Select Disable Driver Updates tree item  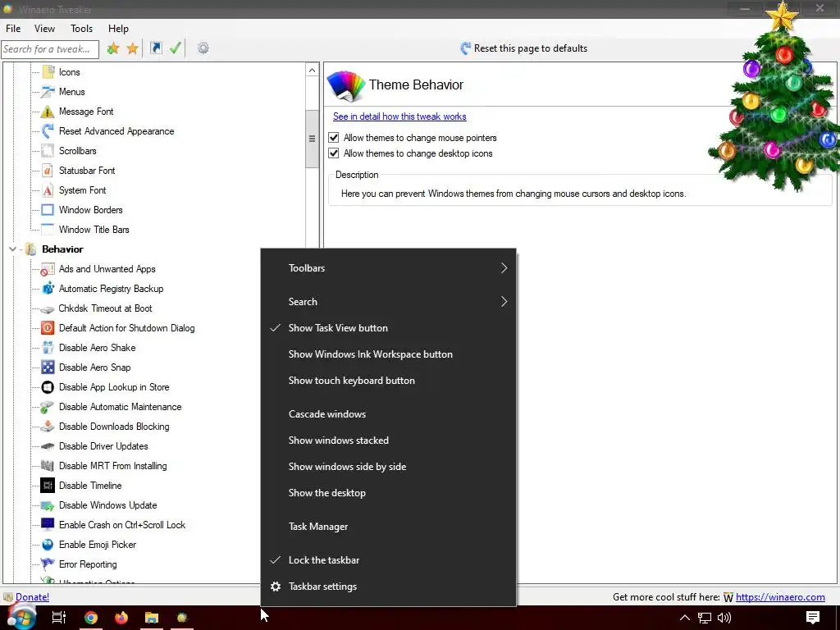[103, 446]
